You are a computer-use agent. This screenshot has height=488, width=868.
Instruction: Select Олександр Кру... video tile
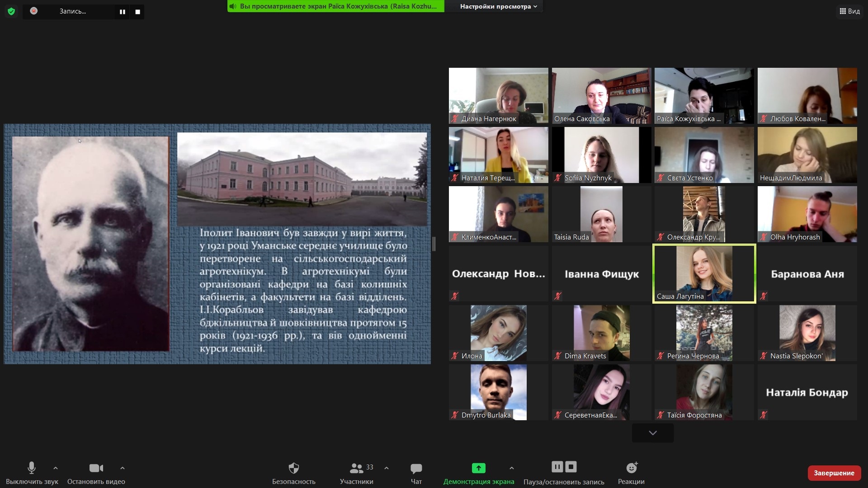point(704,214)
